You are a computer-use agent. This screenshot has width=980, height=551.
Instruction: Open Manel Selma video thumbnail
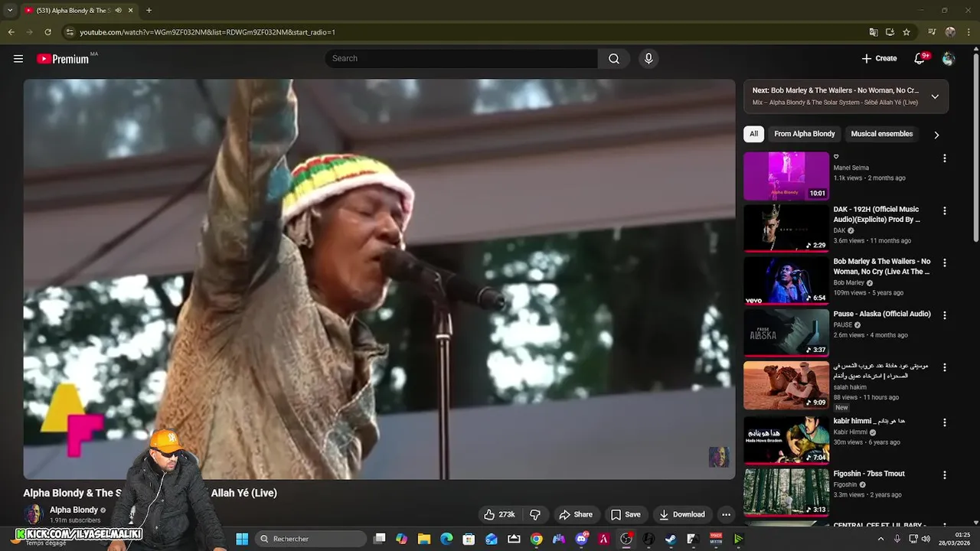[786, 176]
